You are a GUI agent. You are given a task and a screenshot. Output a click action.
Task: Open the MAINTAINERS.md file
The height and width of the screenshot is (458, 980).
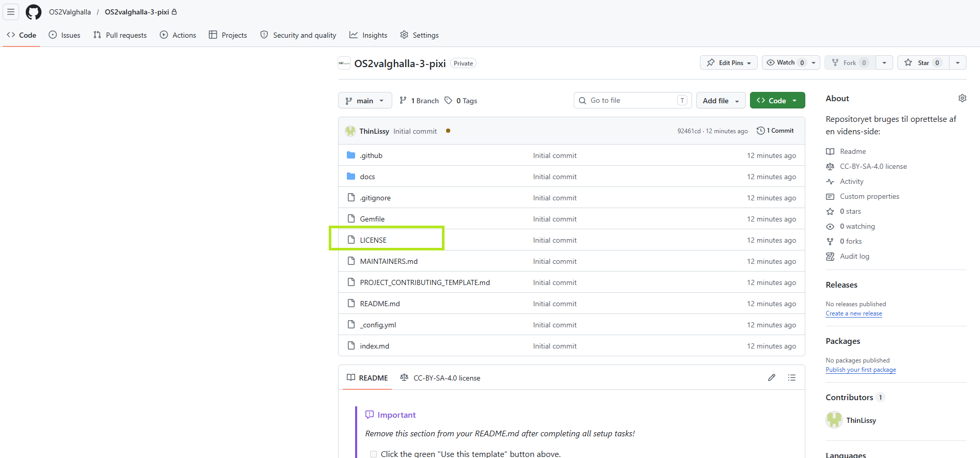(x=389, y=261)
